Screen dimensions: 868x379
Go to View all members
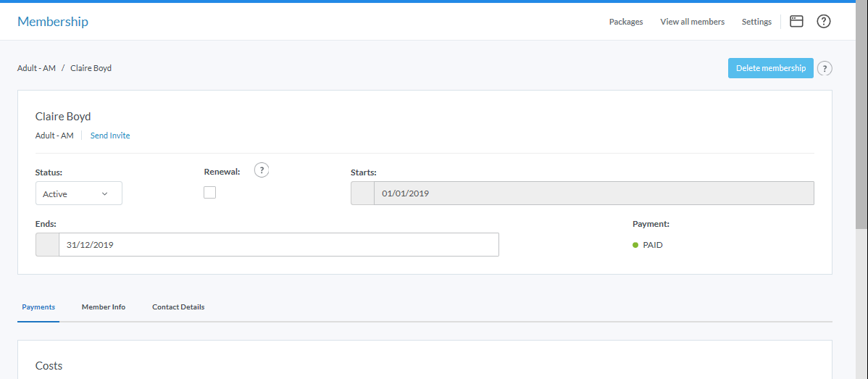point(692,22)
